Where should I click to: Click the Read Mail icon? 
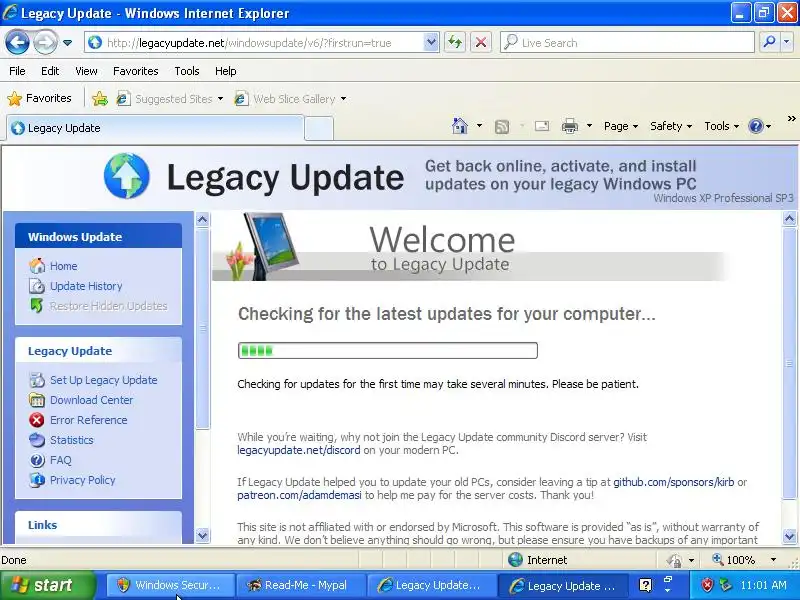coord(542,126)
